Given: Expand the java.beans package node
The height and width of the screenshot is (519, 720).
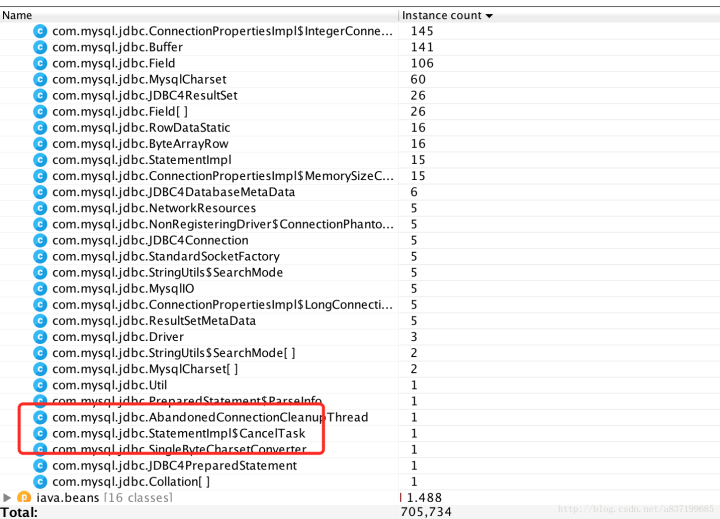Looking at the screenshot, I should (x=7, y=497).
